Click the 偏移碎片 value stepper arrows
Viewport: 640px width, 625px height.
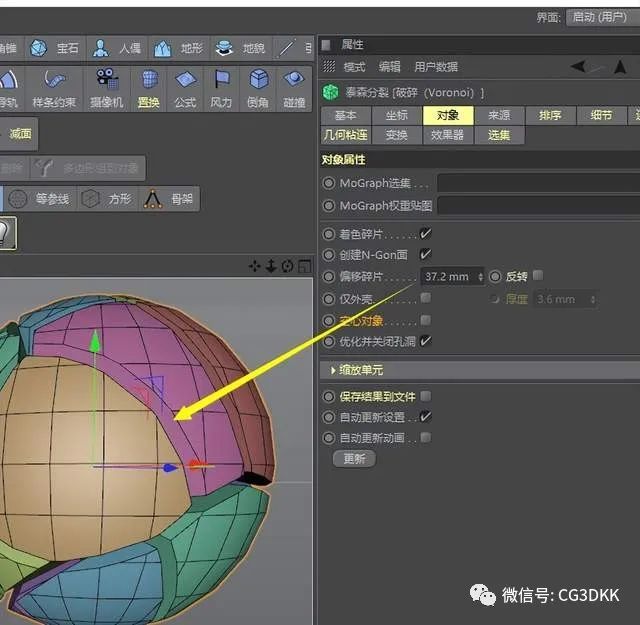click(481, 276)
